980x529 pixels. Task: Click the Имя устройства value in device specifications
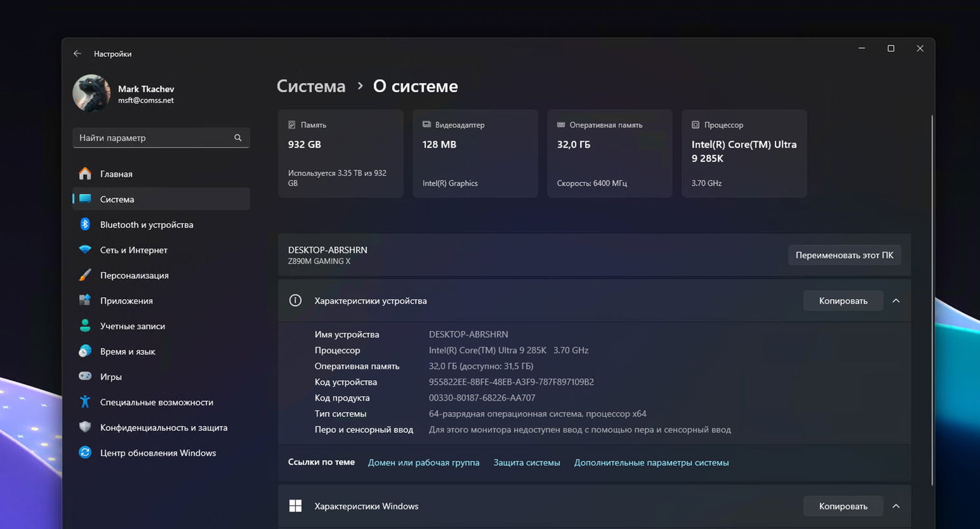pyautogui.click(x=468, y=334)
